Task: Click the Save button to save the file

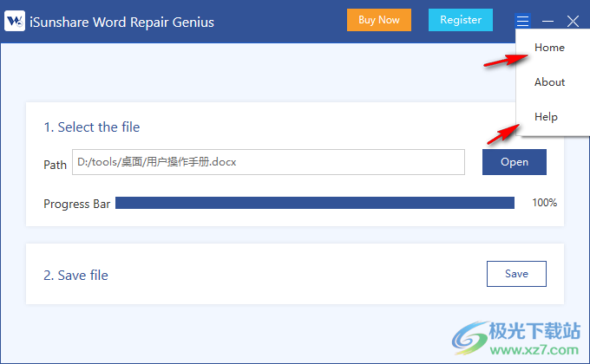Action: point(516,274)
